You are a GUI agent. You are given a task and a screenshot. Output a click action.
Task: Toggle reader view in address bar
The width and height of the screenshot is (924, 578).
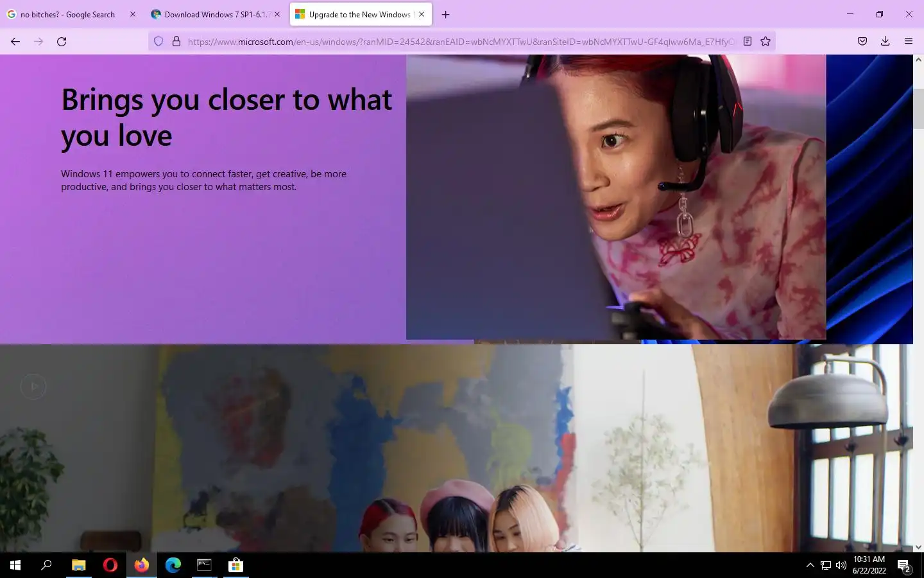click(x=748, y=41)
